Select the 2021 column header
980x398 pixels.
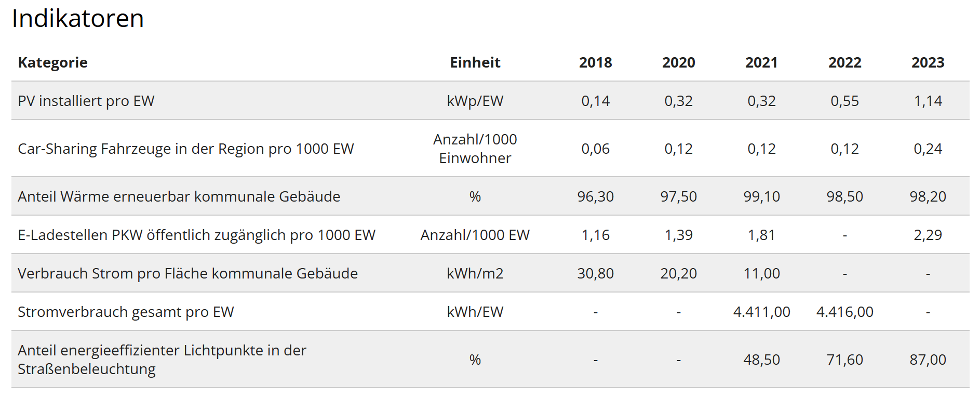(x=761, y=62)
